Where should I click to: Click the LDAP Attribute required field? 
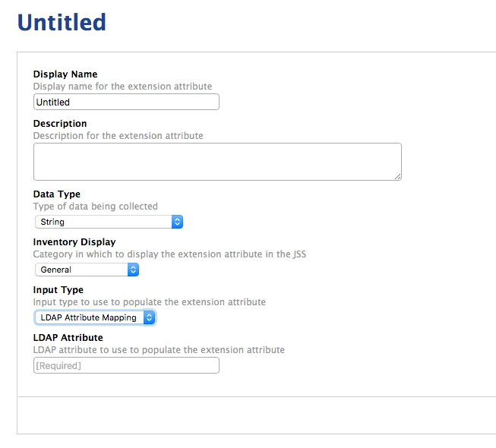click(x=126, y=365)
